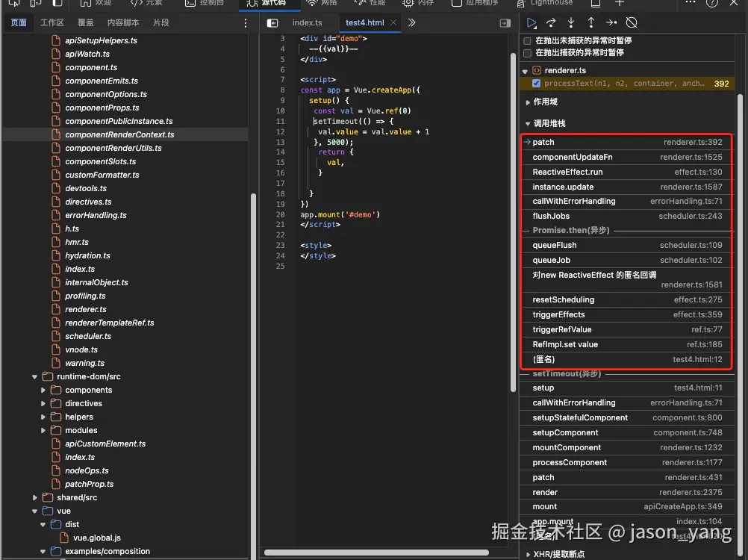Viewport: 748px width, 560px height.
Task: Open patchProp.ts in the file tree
Action: (89, 484)
